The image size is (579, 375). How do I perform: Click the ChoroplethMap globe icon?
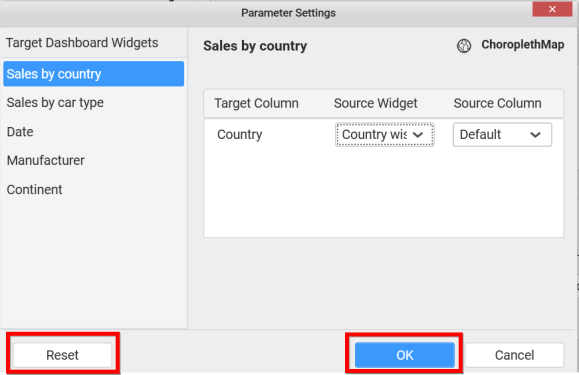tap(464, 46)
